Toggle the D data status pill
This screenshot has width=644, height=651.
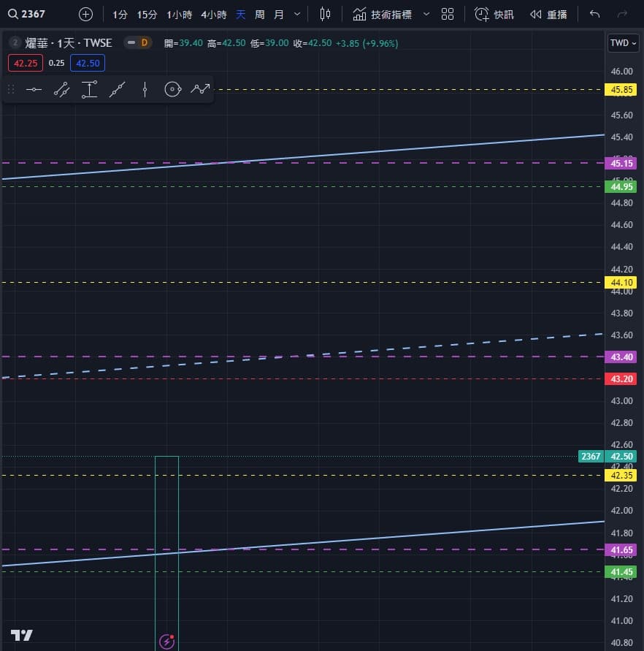[x=137, y=43]
